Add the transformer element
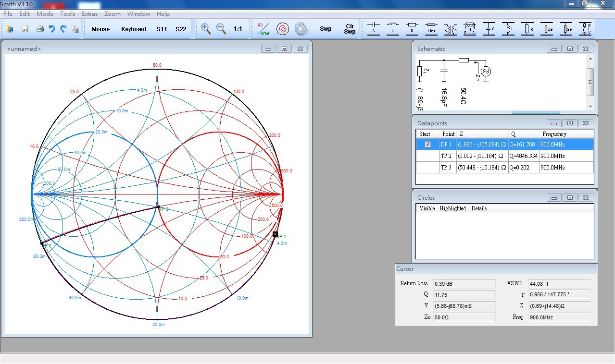This screenshot has width=615, height=364. coord(451,29)
